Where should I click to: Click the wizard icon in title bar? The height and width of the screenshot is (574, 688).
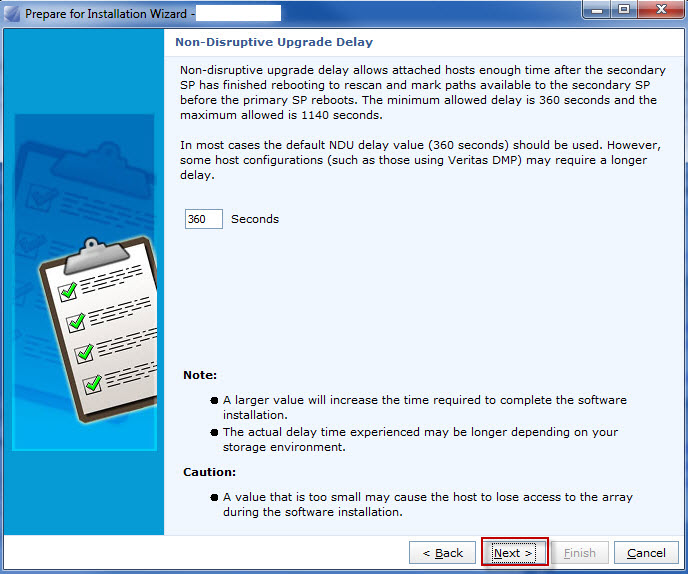pos(12,14)
